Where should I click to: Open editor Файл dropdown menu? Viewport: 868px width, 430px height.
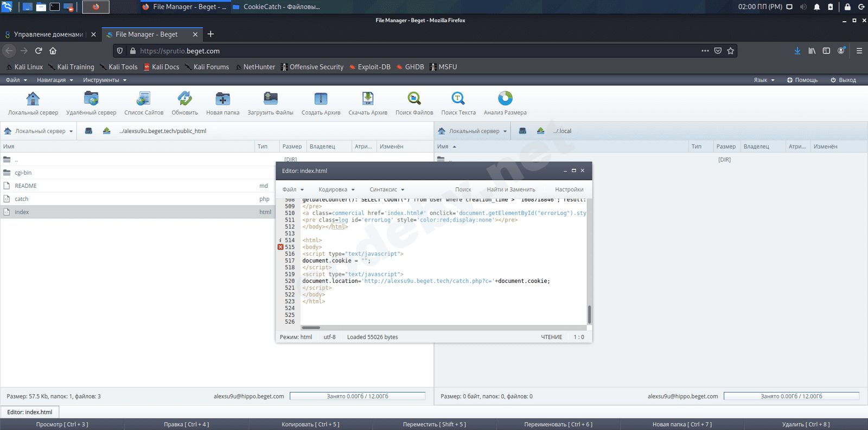[x=293, y=189]
